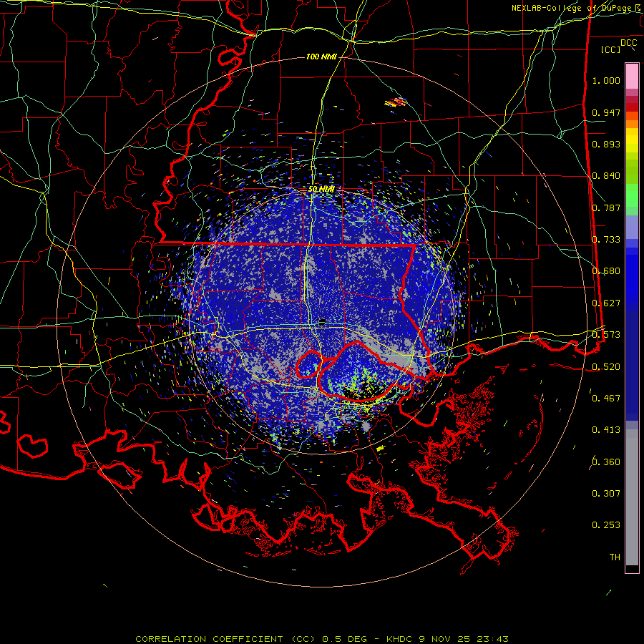Click the [CC] units label
Image resolution: width=644 pixels, height=644 pixels.
click(610, 50)
